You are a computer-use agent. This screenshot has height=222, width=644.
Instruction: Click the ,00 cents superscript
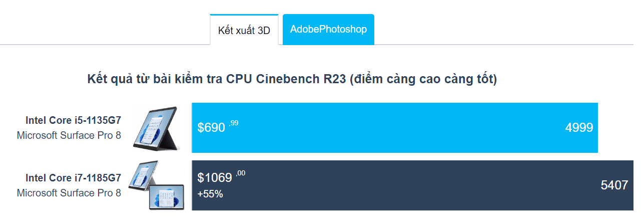241,173
